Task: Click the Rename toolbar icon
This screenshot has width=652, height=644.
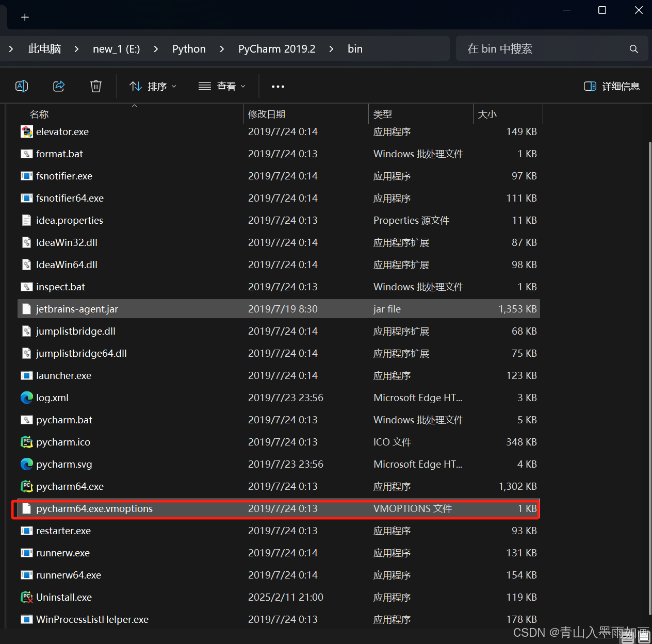Action: (x=22, y=86)
